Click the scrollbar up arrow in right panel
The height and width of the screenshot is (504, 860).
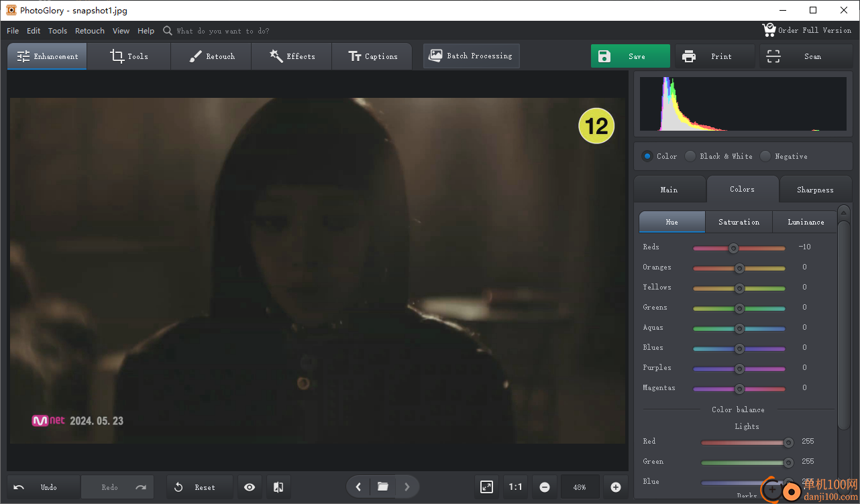[844, 212]
